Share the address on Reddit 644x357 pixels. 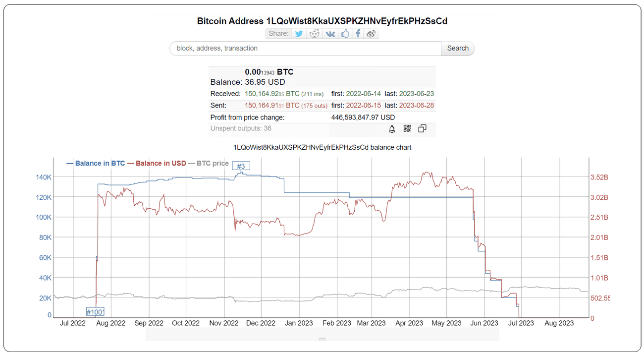click(x=315, y=34)
